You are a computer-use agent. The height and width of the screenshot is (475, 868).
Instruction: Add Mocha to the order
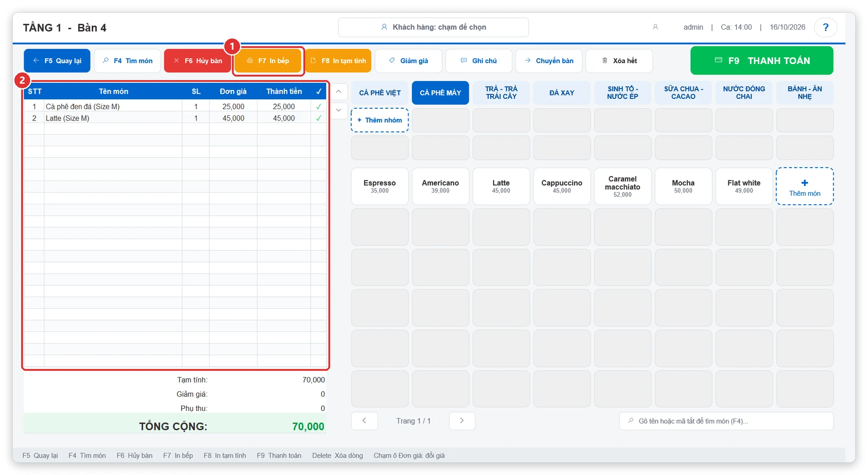tap(683, 186)
